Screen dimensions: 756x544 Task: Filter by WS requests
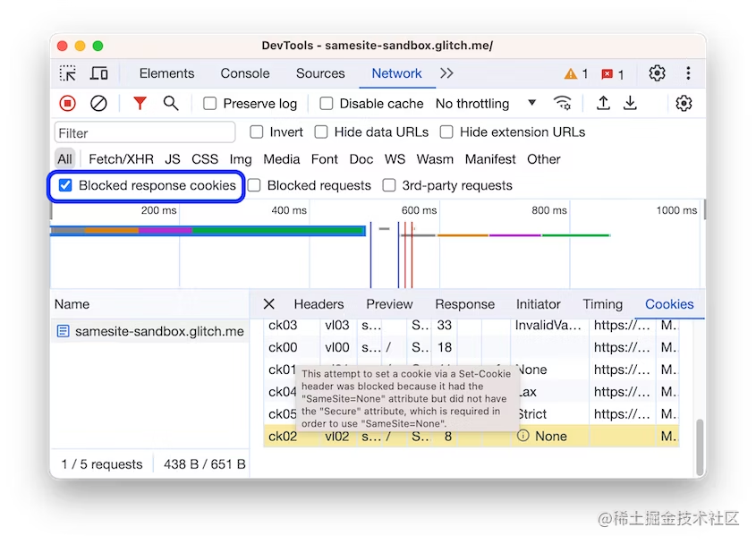point(395,159)
